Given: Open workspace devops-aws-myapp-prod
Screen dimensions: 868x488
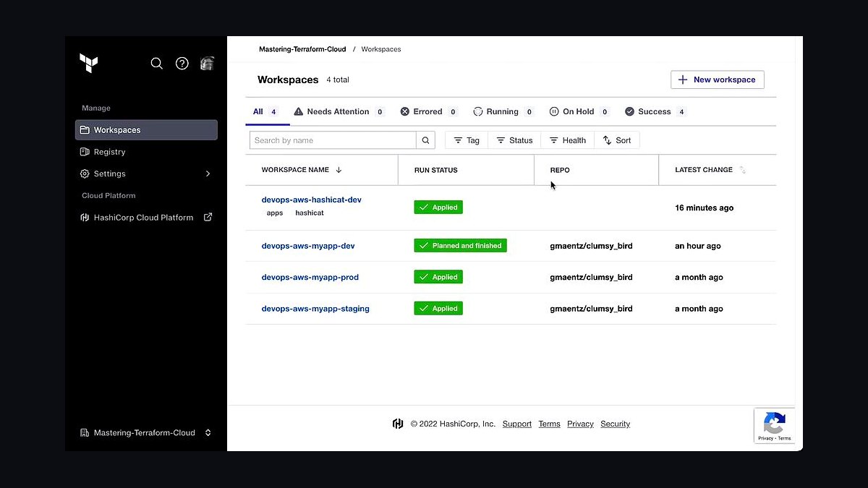Looking at the screenshot, I should (x=310, y=278).
